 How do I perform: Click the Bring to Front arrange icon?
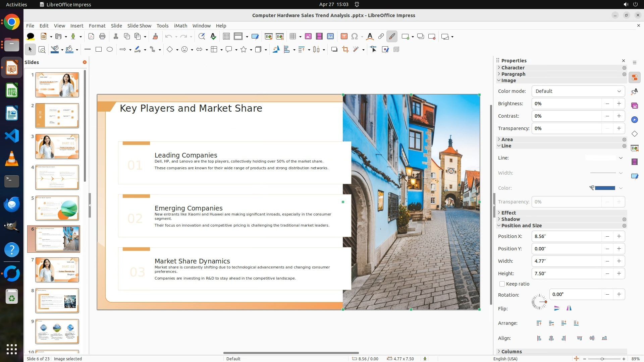[539, 323]
